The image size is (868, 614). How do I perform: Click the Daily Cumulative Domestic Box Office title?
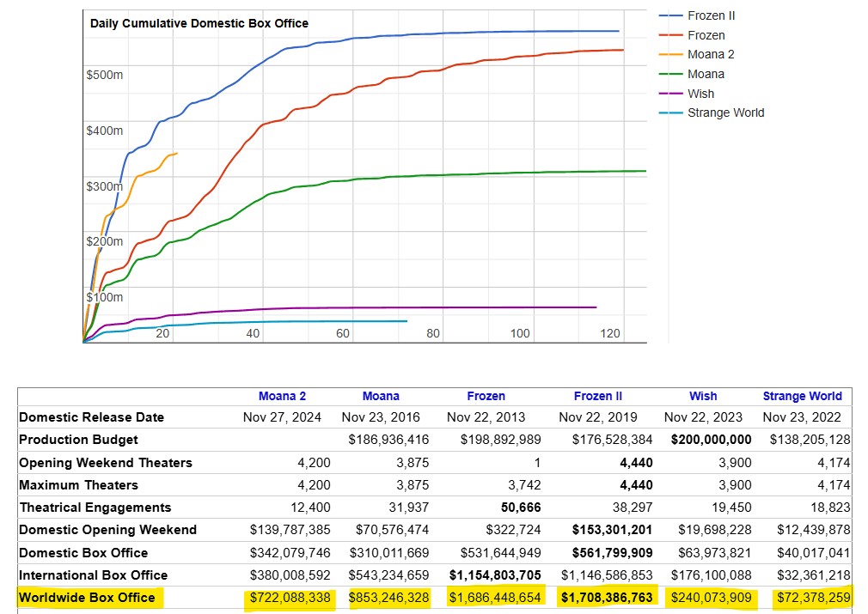tap(199, 23)
